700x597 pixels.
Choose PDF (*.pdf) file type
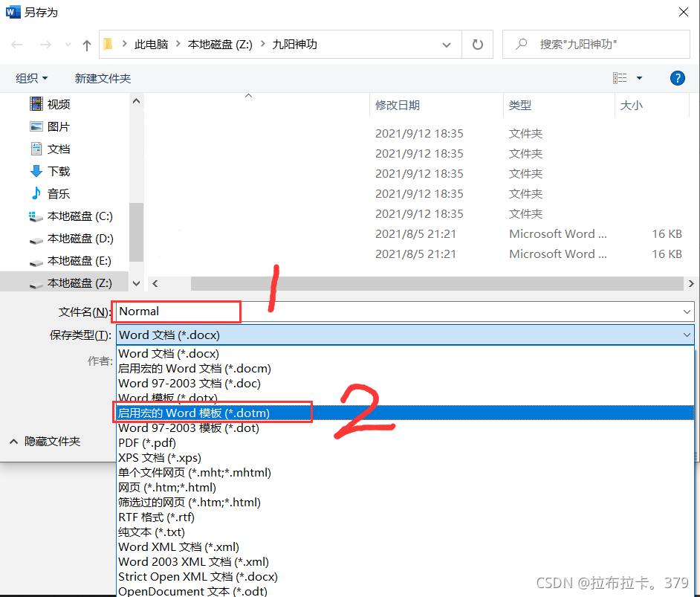click(405, 442)
